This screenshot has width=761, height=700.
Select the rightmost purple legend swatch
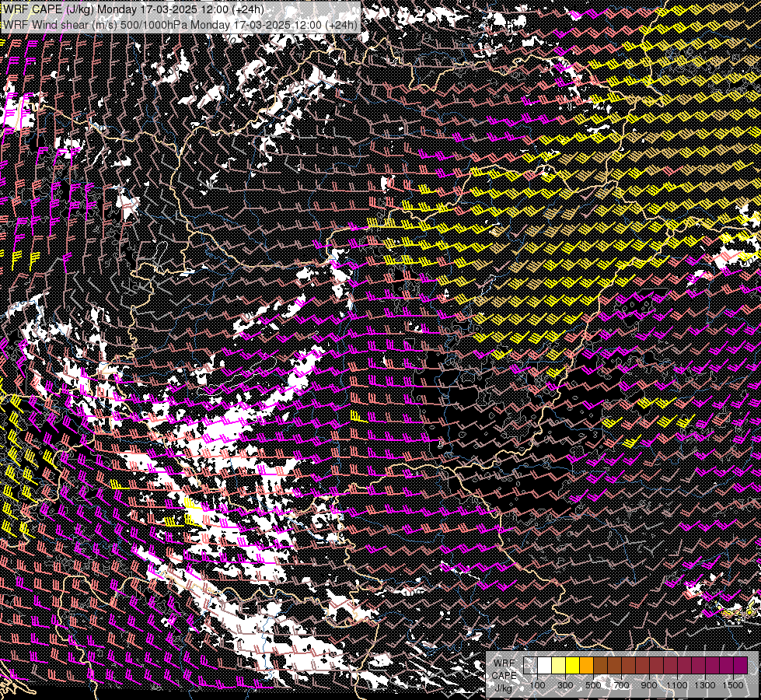point(741,666)
